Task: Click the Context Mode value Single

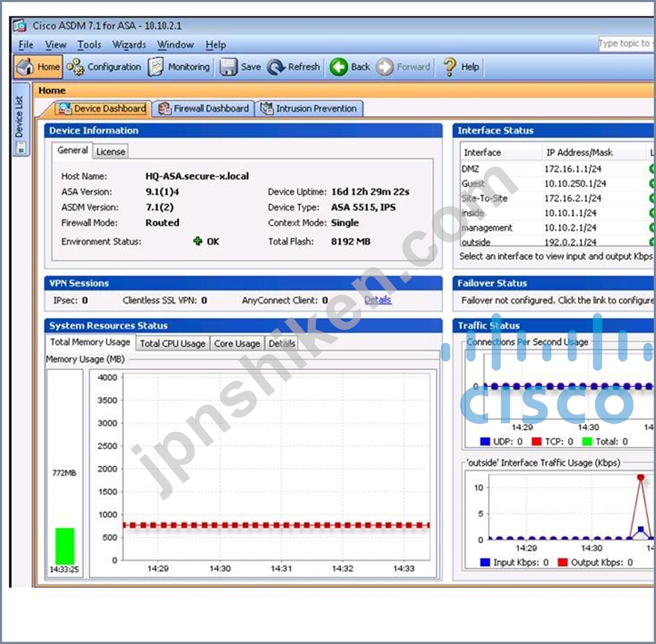Action: pos(345,222)
